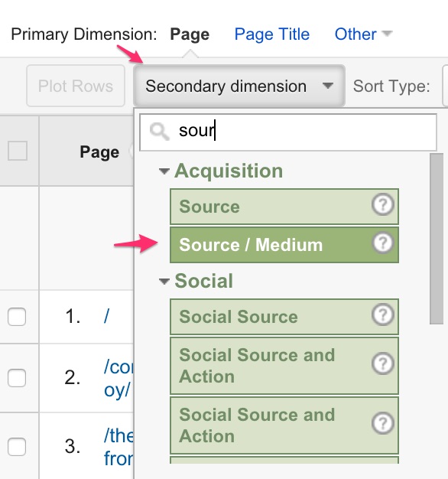The height and width of the screenshot is (479, 448).
Task: Click the dimension list scrollbar
Action: (436, 239)
